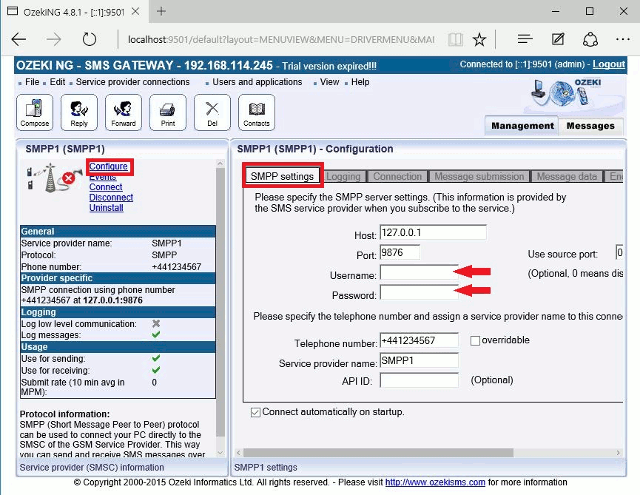Go back with the browser back arrow
The height and width of the screenshot is (495, 640).
19,40
